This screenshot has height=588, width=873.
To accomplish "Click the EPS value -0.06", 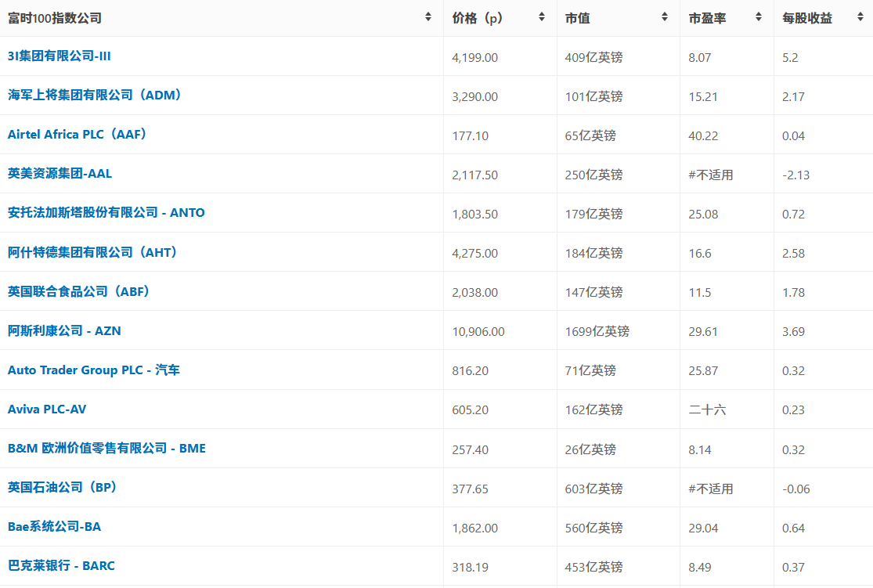I will tap(796, 489).
